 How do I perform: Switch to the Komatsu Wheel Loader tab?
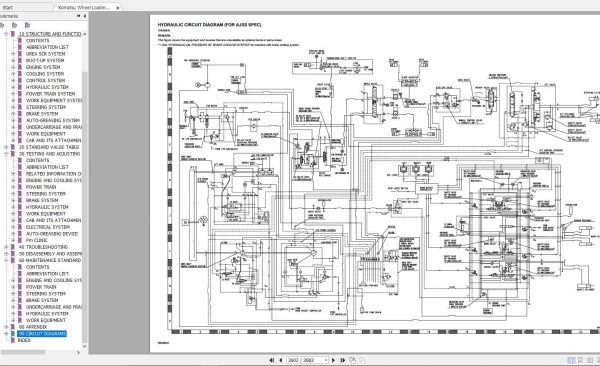point(84,7)
